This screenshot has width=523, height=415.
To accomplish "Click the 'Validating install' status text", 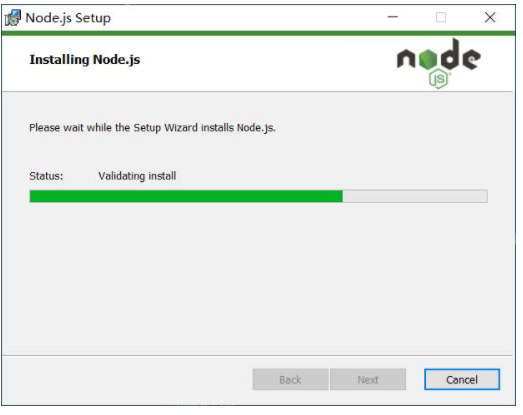I will point(137,176).
